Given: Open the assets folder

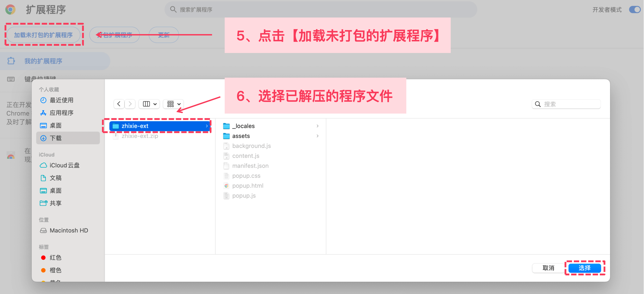Looking at the screenshot, I should coord(271,136).
